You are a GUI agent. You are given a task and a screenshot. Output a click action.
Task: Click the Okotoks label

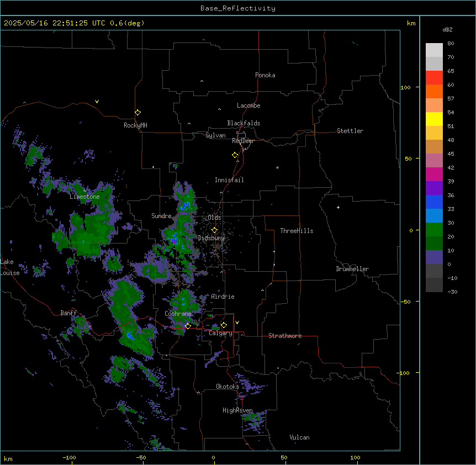[x=228, y=387]
